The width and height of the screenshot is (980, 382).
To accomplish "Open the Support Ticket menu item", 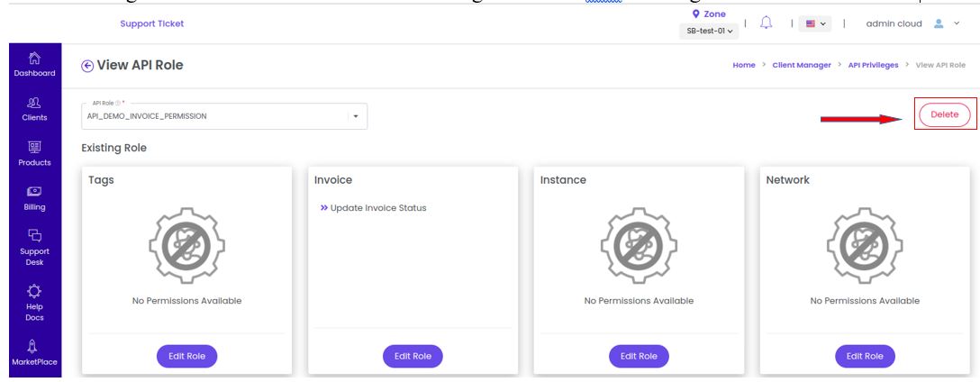I will [x=152, y=23].
